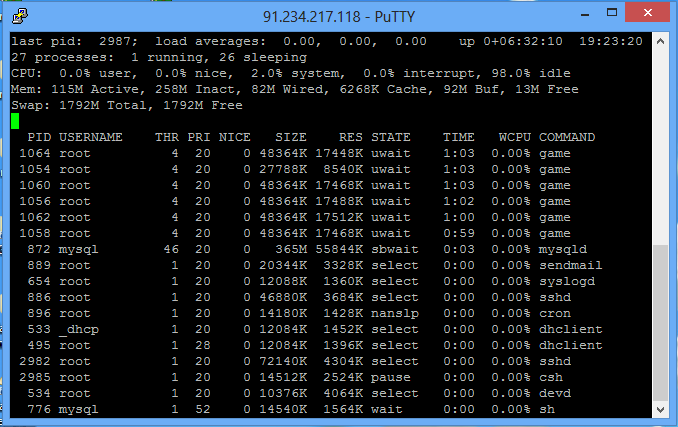Click the vertical scrollbar thumb
Viewport: 678px width, 427px height.
click(x=660, y=323)
